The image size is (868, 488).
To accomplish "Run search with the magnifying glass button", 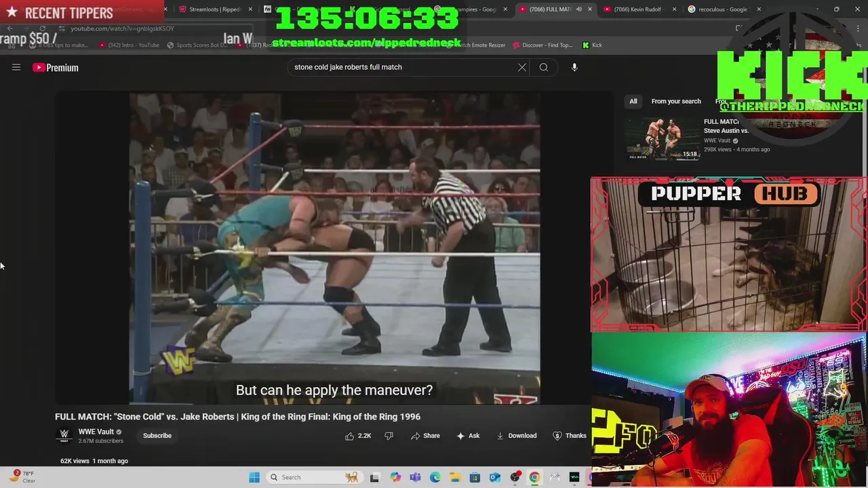I will point(543,67).
